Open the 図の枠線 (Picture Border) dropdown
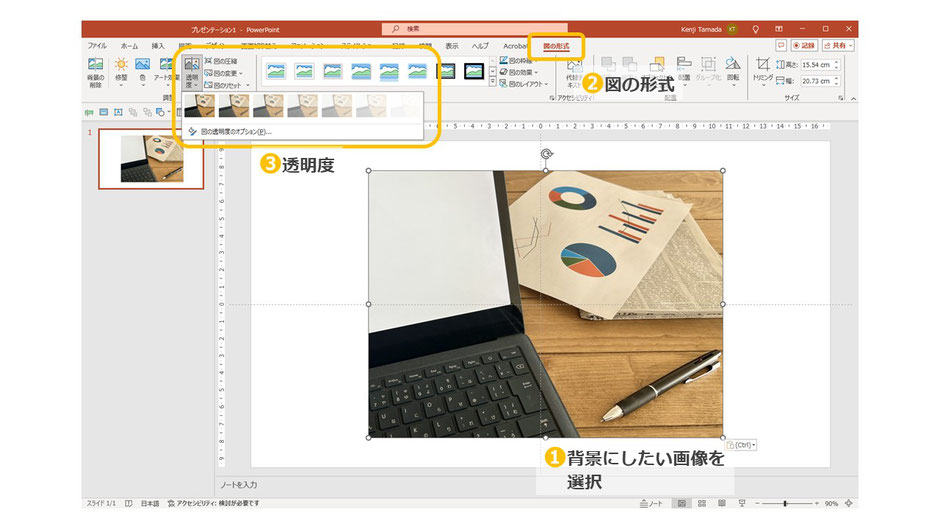 519,61
